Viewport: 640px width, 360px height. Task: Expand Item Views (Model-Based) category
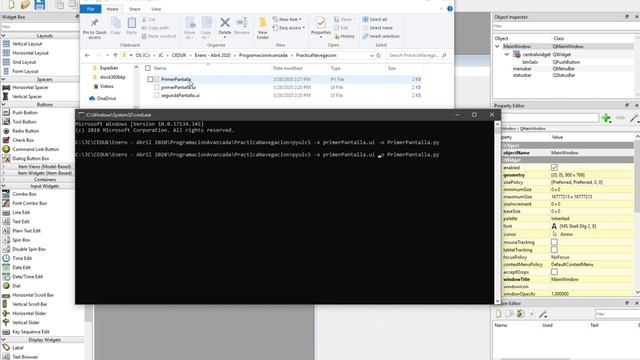tap(3, 167)
